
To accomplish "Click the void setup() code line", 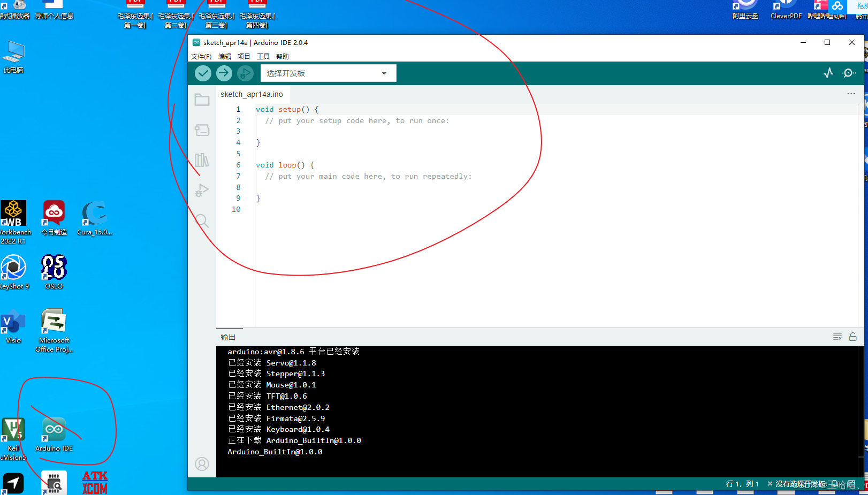I will 287,109.
